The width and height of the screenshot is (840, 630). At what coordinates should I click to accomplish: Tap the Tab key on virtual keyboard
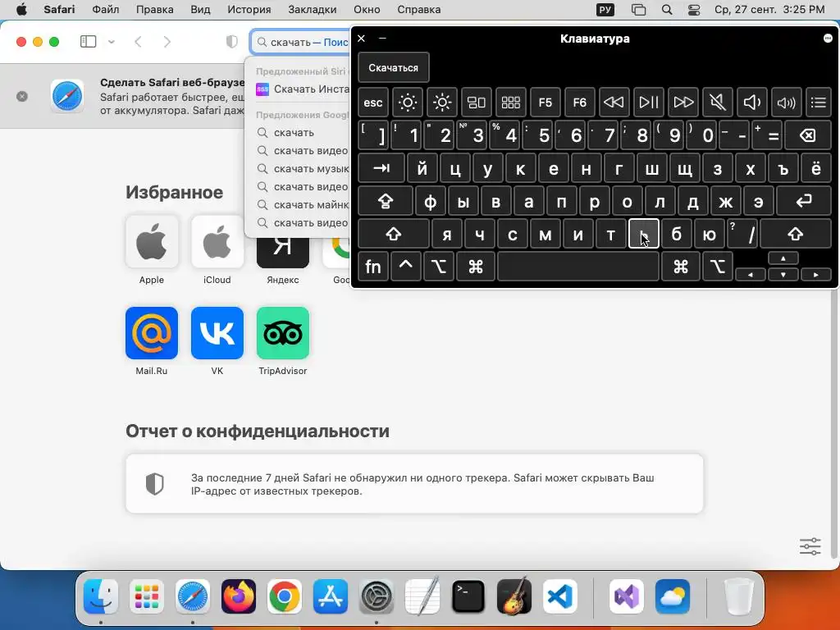pos(381,168)
